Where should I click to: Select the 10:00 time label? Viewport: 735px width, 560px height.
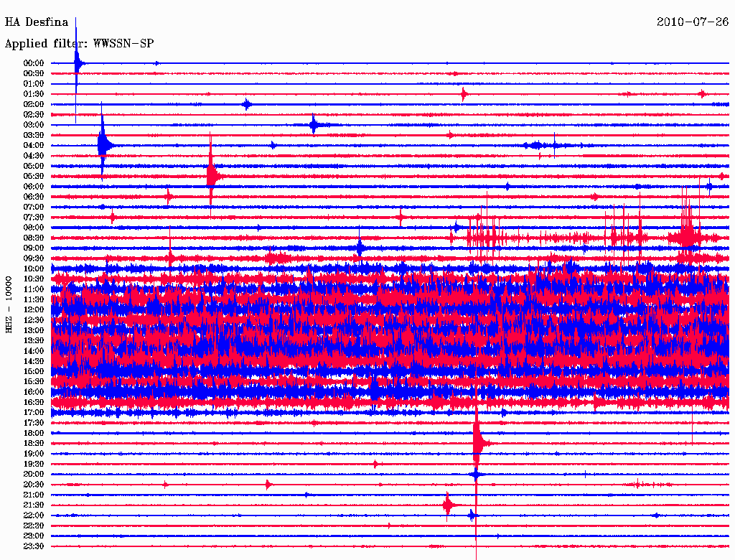(34, 269)
